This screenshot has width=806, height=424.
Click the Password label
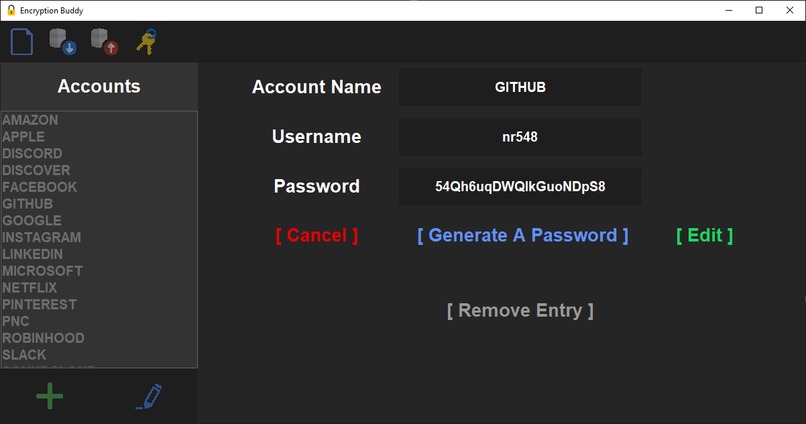pos(317,186)
